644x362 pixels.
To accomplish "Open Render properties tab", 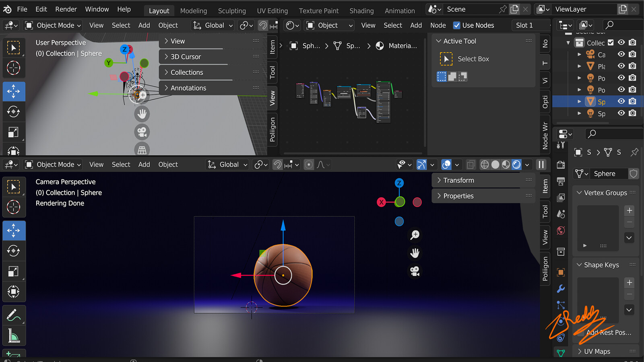I will pyautogui.click(x=561, y=165).
